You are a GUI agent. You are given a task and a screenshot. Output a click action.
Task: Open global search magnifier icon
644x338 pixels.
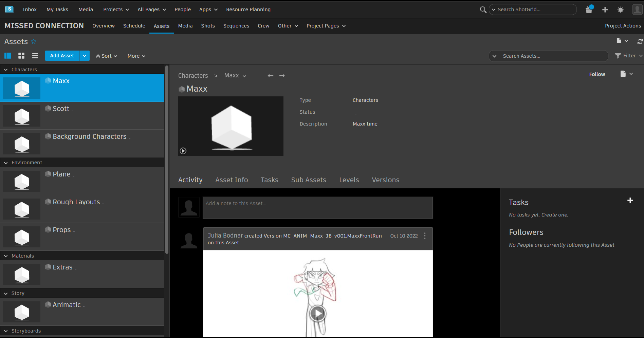tap(483, 10)
